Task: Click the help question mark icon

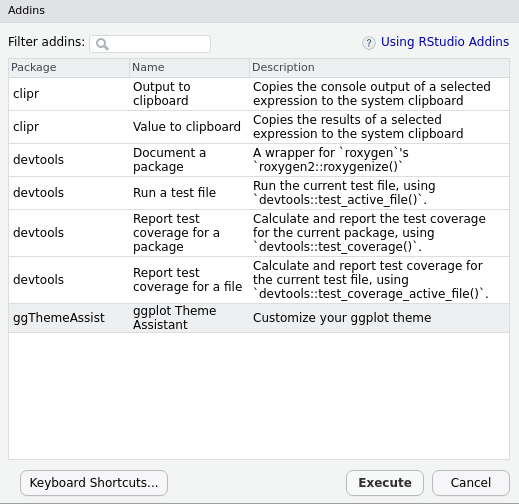Action: pos(369,43)
